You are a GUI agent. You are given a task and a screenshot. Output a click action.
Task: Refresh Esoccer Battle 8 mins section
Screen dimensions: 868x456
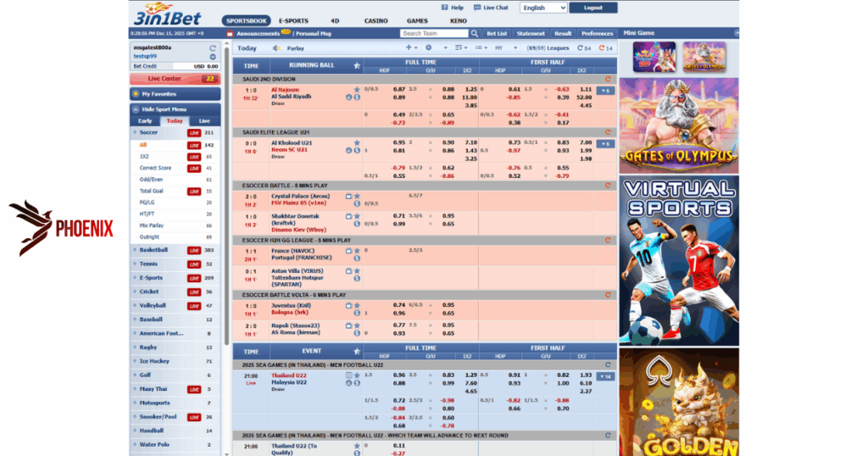tap(608, 186)
